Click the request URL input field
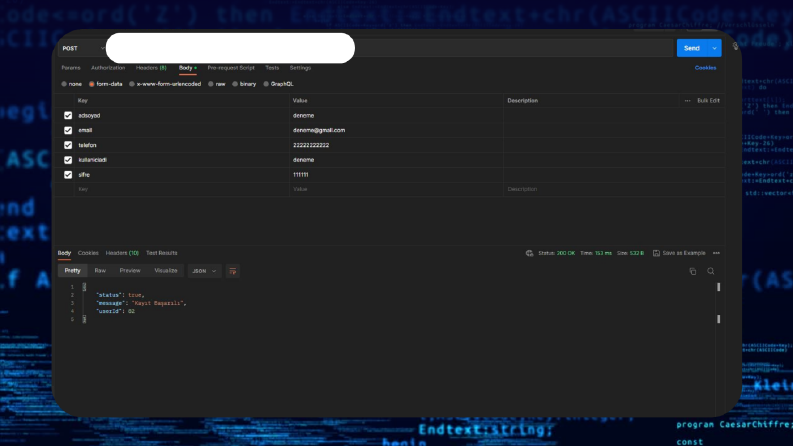This screenshot has height=446, width=793. (x=389, y=49)
